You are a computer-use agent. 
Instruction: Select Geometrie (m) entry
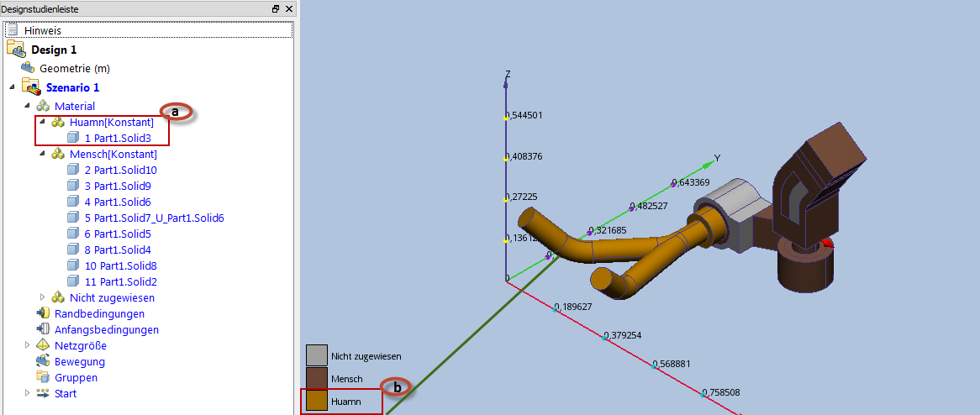click(x=74, y=68)
